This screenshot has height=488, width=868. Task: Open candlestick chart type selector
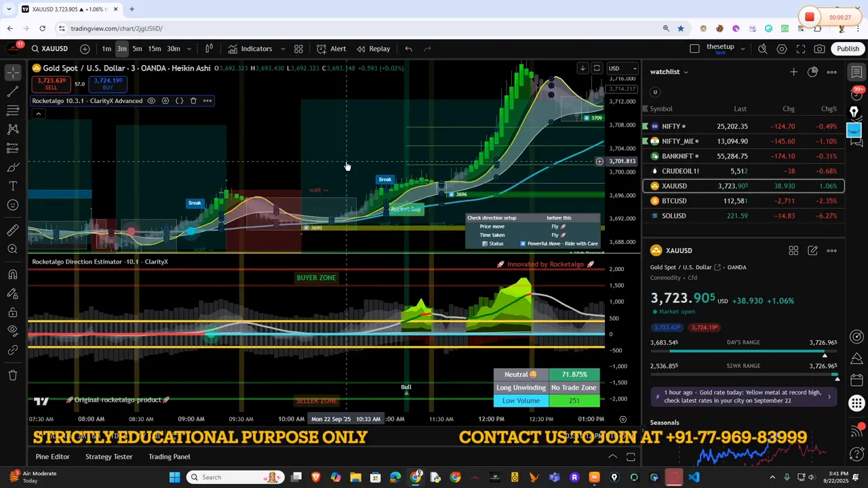coord(209,49)
